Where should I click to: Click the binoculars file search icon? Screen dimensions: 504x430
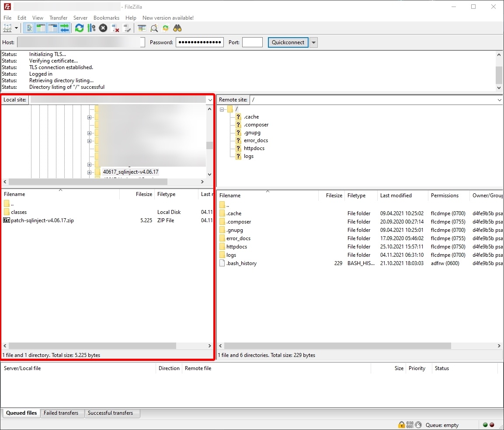177,28
